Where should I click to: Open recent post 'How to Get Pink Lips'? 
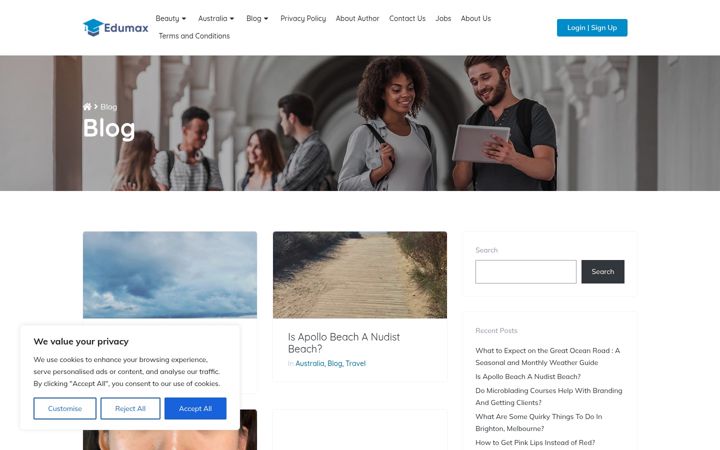click(x=535, y=443)
